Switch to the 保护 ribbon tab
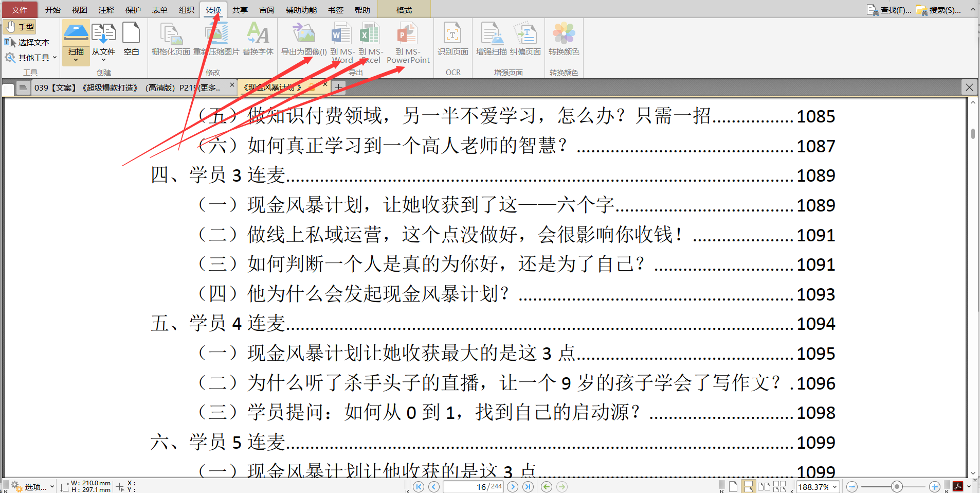This screenshot has width=980, height=493. pyautogui.click(x=133, y=10)
